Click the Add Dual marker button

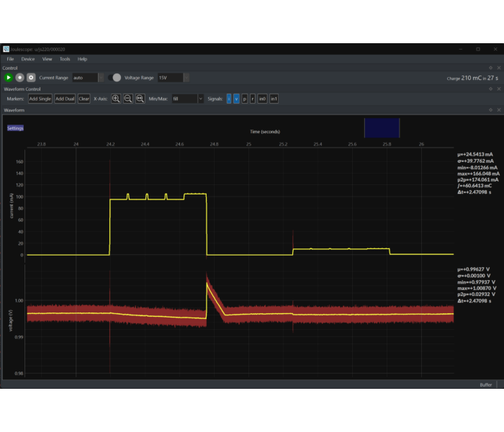coord(65,99)
